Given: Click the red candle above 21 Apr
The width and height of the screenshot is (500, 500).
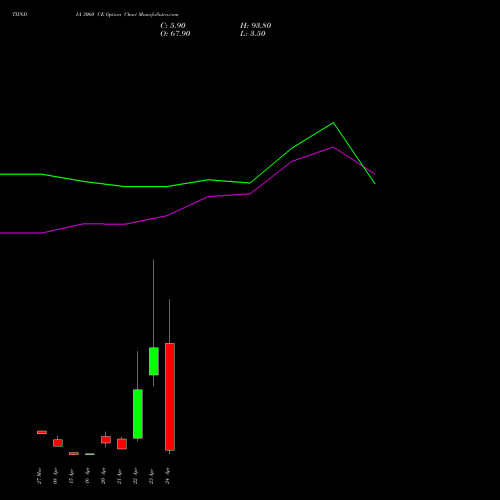Looking at the screenshot, I should tap(122, 444).
